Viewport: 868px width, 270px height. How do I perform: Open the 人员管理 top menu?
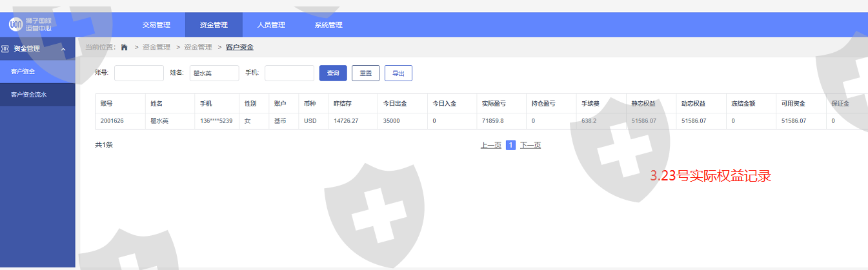point(271,25)
